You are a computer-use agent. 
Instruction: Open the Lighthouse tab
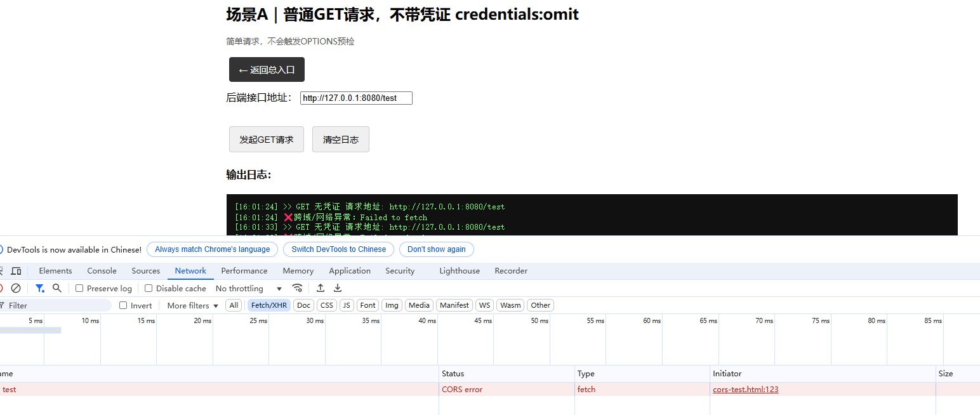(460, 271)
